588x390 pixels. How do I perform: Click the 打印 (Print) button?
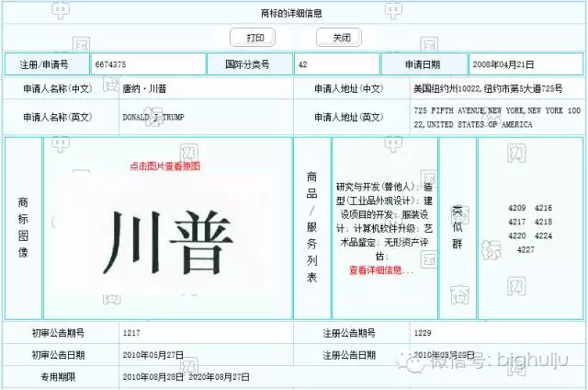click(255, 38)
